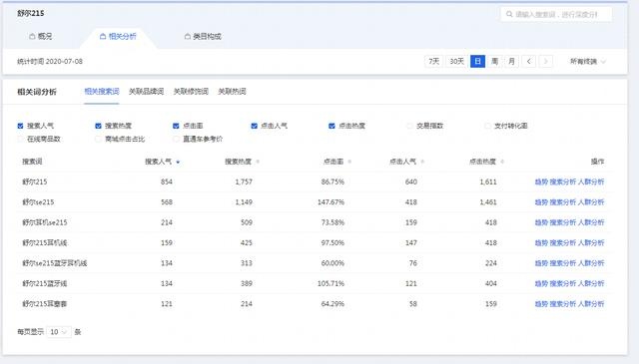This screenshot has height=364, width=639.
Task: Select the 关联修饰词 sub-tab
Action: click(191, 91)
